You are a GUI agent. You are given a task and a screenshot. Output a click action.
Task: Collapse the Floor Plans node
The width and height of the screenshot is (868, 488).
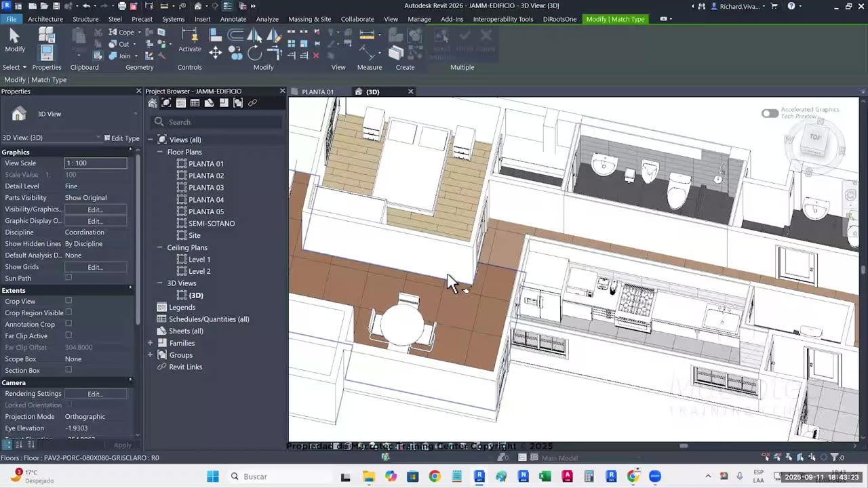[161, 152]
